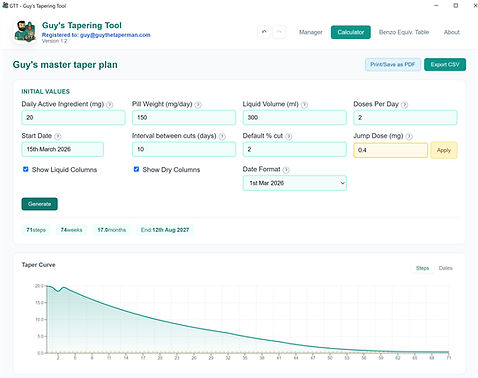Open help icon next to Date Format
Screen dimensions: 478x378
coord(286,170)
